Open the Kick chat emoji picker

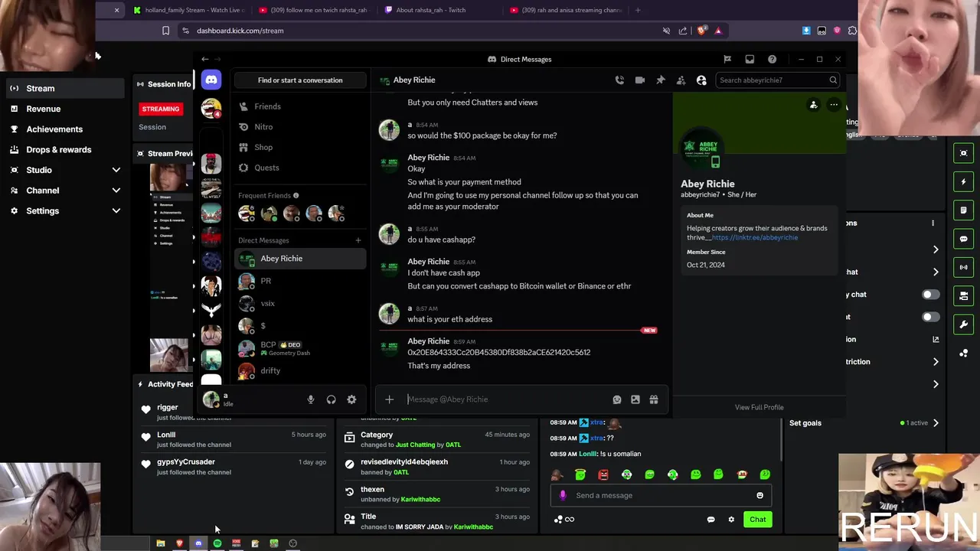[759, 495]
